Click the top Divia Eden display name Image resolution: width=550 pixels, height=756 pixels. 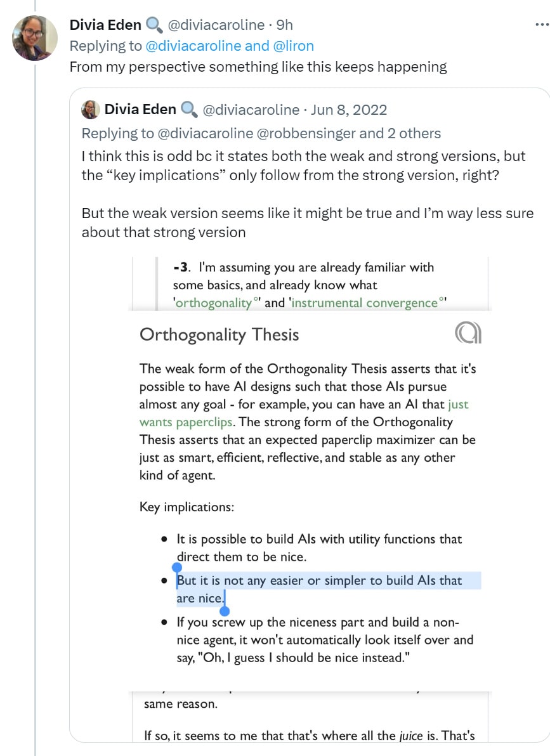pos(105,25)
